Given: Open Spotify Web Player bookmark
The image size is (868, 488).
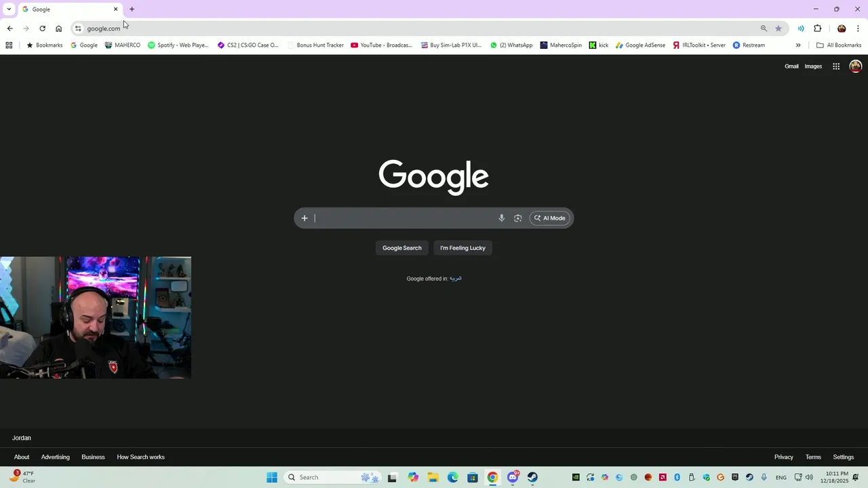Looking at the screenshot, I should pos(178,45).
